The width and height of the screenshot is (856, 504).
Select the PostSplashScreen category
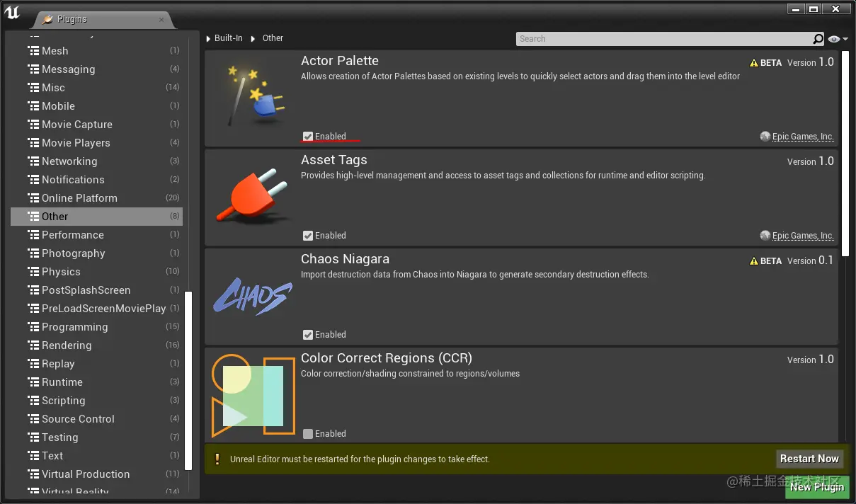[x=96, y=290]
